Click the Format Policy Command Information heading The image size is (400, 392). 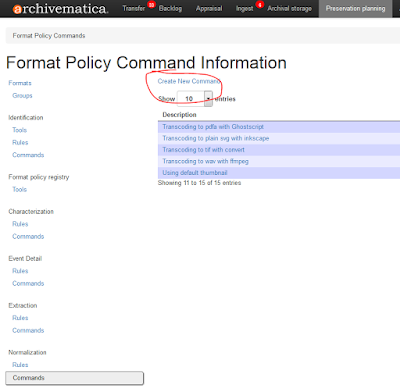[146, 63]
